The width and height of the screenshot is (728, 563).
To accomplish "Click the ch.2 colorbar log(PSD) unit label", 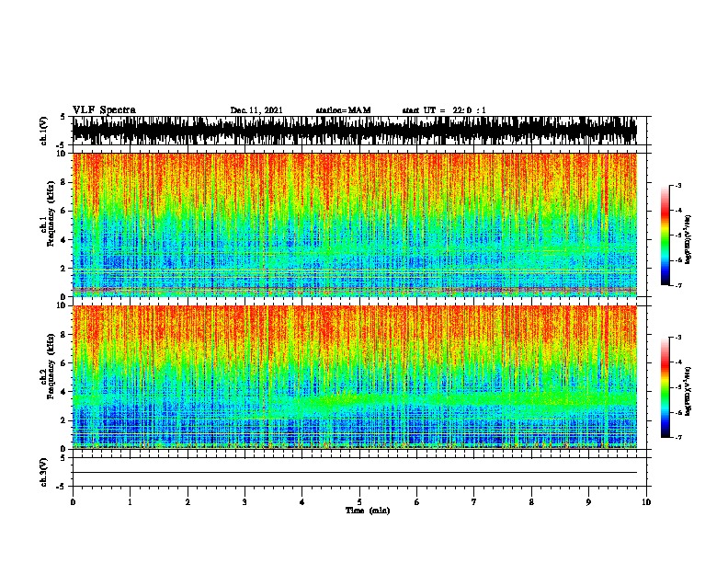I will pos(688,391).
